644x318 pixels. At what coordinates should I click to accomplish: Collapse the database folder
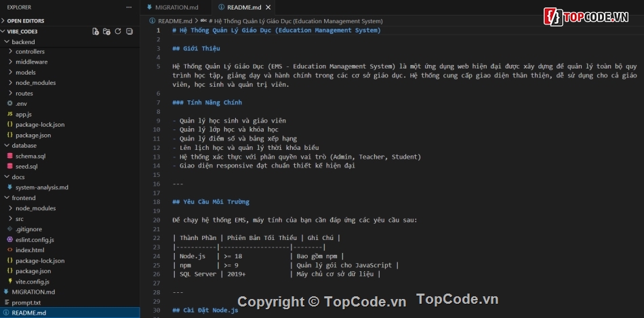24,146
